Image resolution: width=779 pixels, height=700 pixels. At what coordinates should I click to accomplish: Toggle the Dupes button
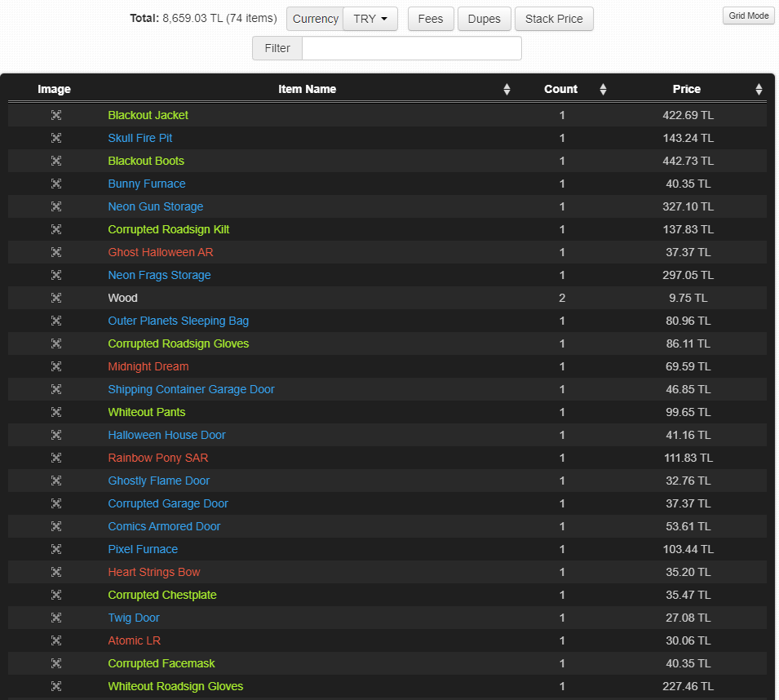pos(485,19)
